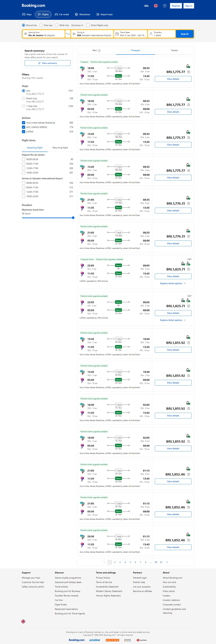216x644 pixels.
Task: Click the Maximum travel time slider handle
Action: [73, 218]
